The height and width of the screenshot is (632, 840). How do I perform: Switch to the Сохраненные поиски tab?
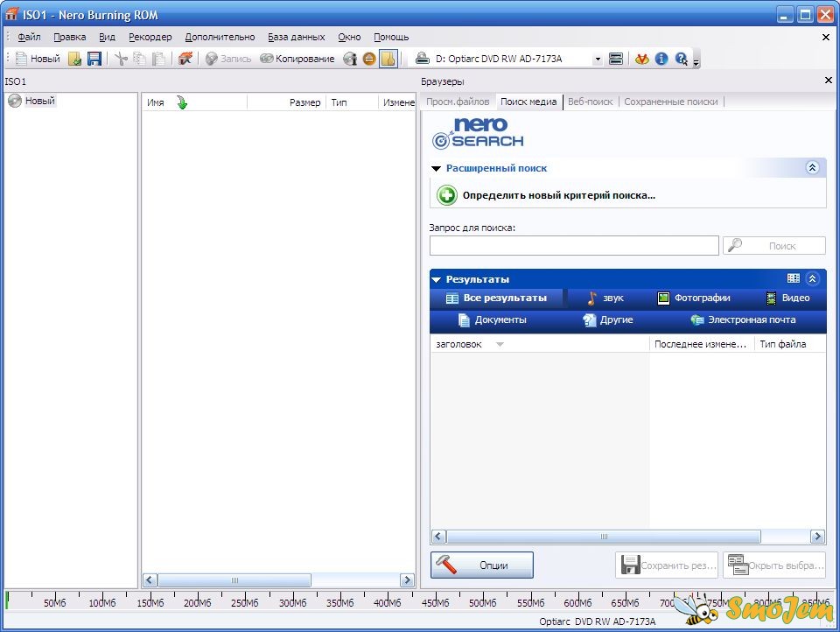671,102
